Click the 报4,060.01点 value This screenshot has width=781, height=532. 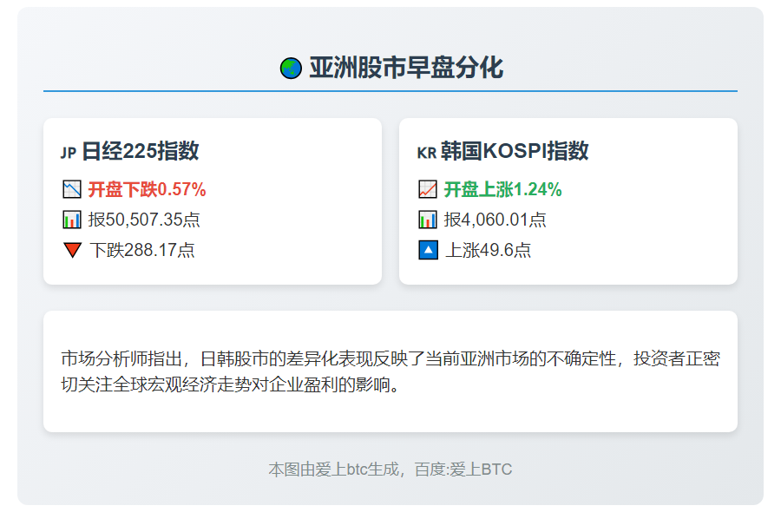pos(495,220)
